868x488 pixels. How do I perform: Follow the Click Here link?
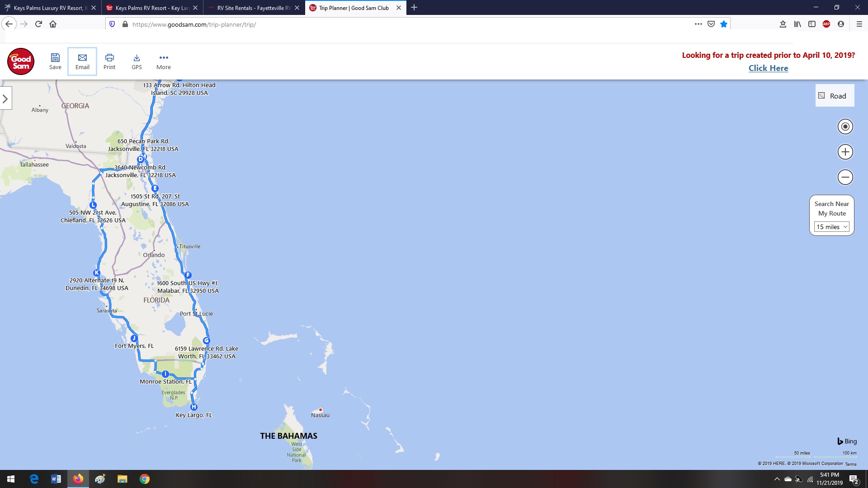768,68
